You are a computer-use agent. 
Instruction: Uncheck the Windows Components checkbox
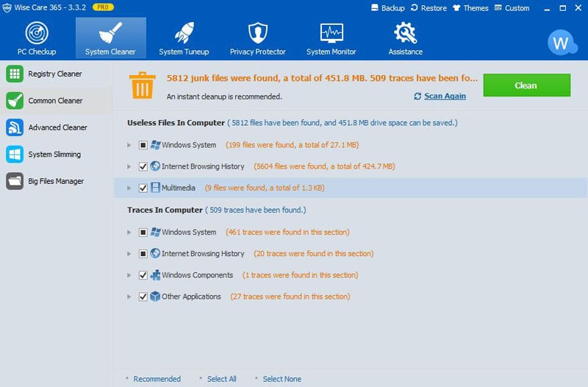click(143, 275)
